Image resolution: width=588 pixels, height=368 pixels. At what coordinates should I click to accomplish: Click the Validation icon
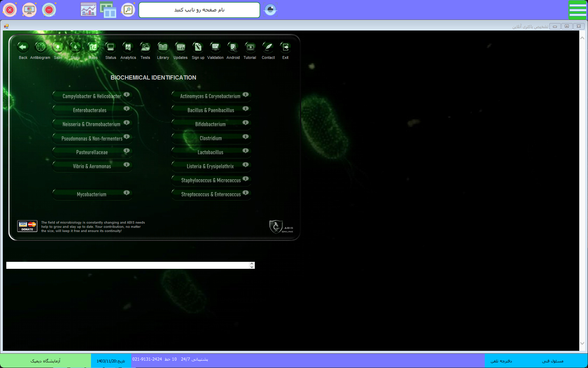point(215,47)
